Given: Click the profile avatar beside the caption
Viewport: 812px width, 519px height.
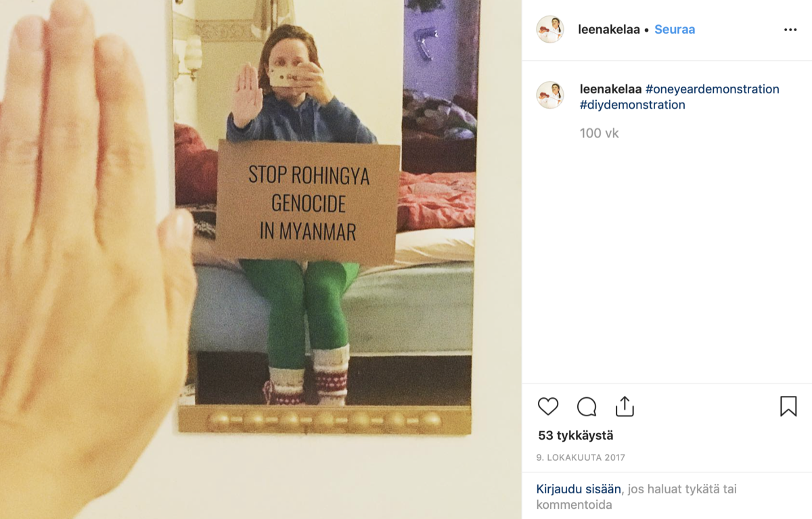Looking at the screenshot, I should coord(550,95).
